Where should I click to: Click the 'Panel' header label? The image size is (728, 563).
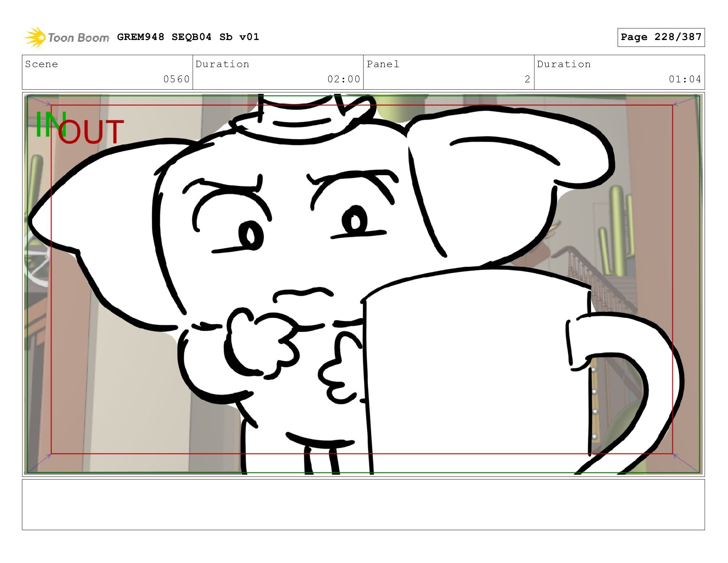(383, 64)
